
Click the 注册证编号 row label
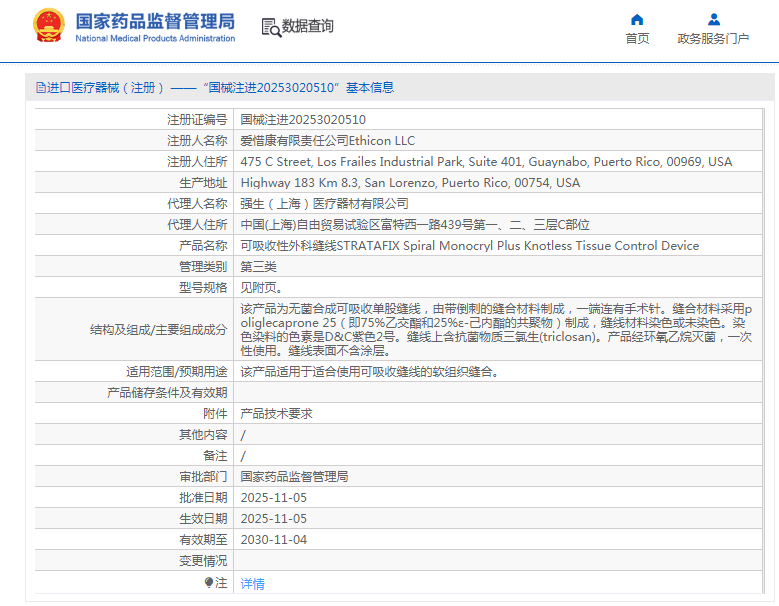(197, 120)
